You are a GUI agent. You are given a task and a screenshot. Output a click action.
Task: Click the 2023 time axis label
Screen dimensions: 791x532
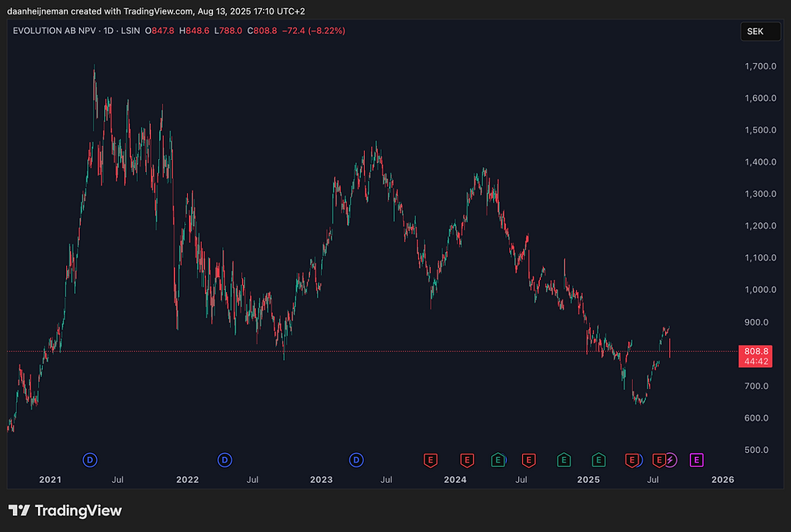(x=321, y=480)
